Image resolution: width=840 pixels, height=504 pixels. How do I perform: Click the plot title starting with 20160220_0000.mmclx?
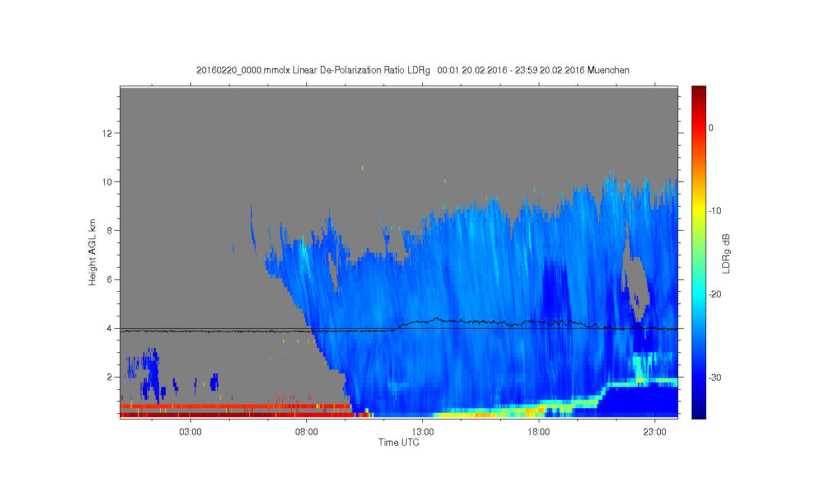pyautogui.click(x=413, y=71)
